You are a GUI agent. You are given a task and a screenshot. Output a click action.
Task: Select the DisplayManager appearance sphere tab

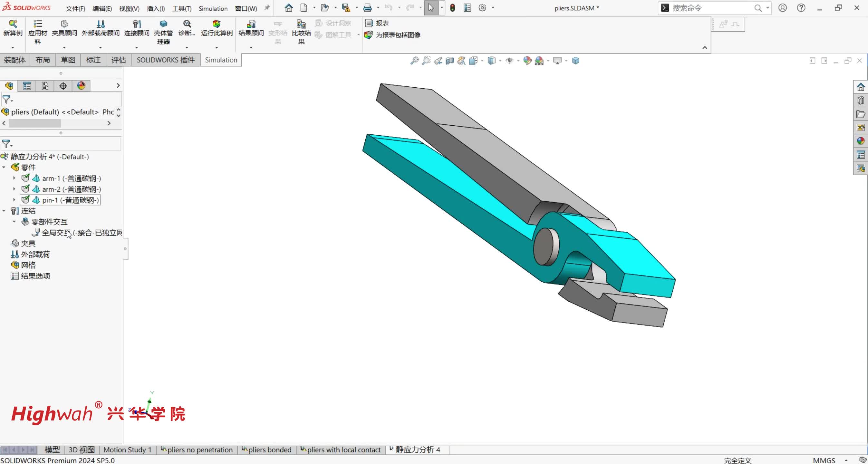81,86
